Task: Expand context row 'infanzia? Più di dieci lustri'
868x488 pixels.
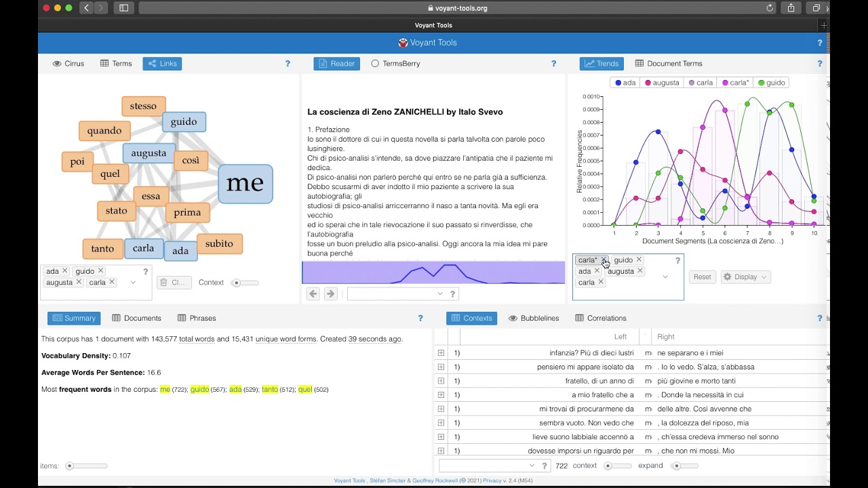Action: point(441,353)
